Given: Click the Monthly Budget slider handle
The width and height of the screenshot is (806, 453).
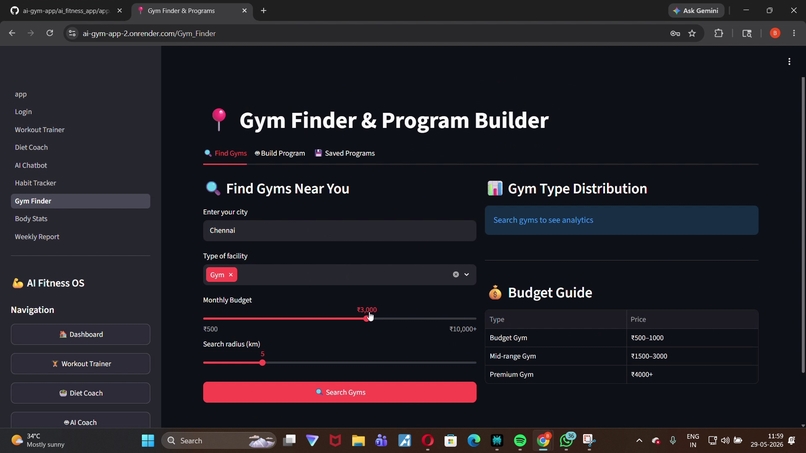Looking at the screenshot, I should point(367,319).
